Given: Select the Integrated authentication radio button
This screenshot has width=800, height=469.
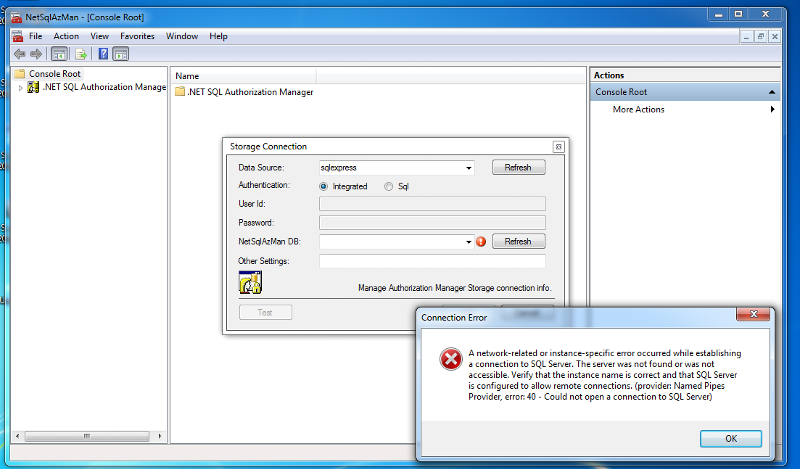Looking at the screenshot, I should point(323,186).
